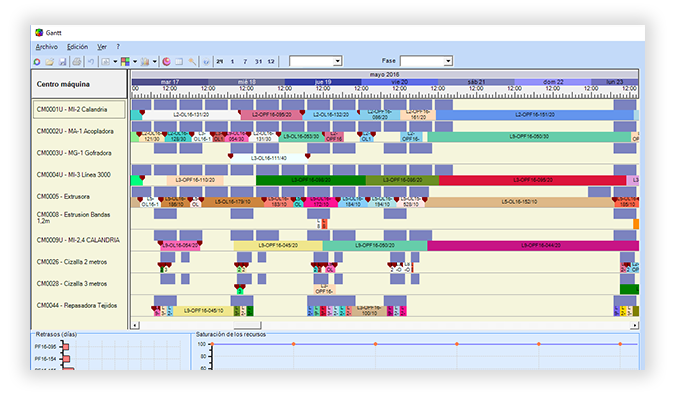Click the save diskette toolbar icon
This screenshot has height=393, width=675.
(x=63, y=62)
